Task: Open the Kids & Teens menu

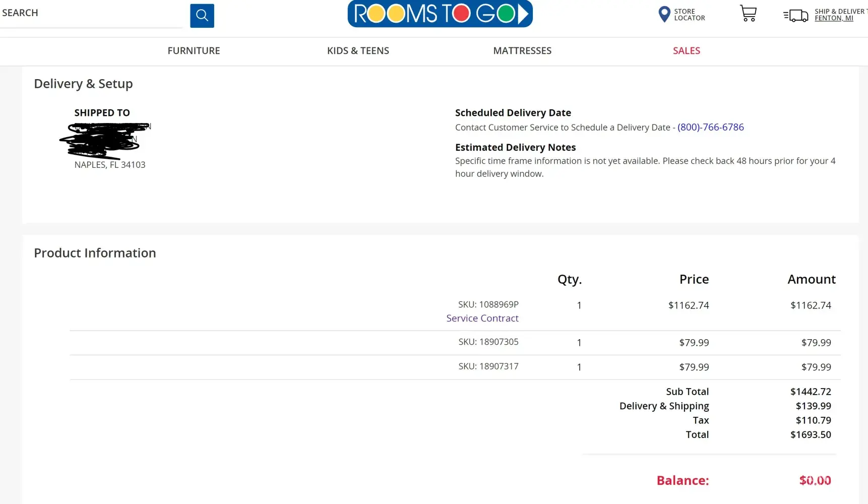Action: point(358,51)
